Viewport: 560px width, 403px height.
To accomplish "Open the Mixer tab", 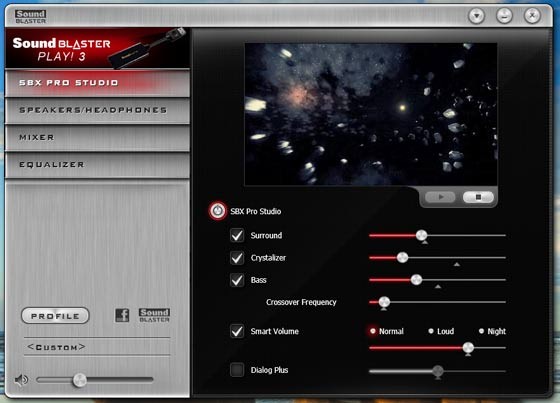I will tap(98, 138).
